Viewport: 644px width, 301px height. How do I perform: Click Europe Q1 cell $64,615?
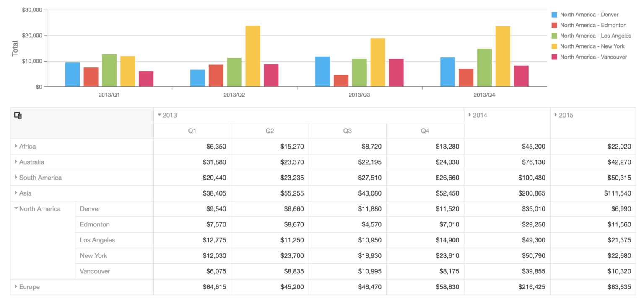(192, 287)
